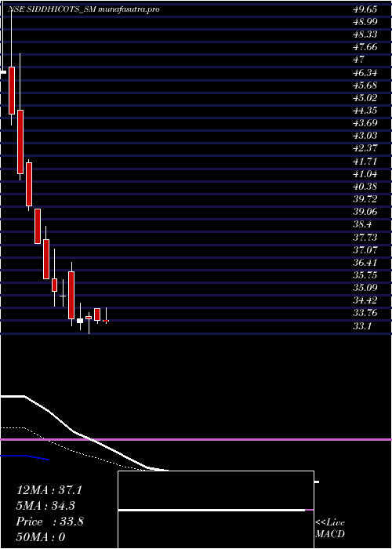Select the 38.4 price label
The image size is (392, 549).
(362, 224)
